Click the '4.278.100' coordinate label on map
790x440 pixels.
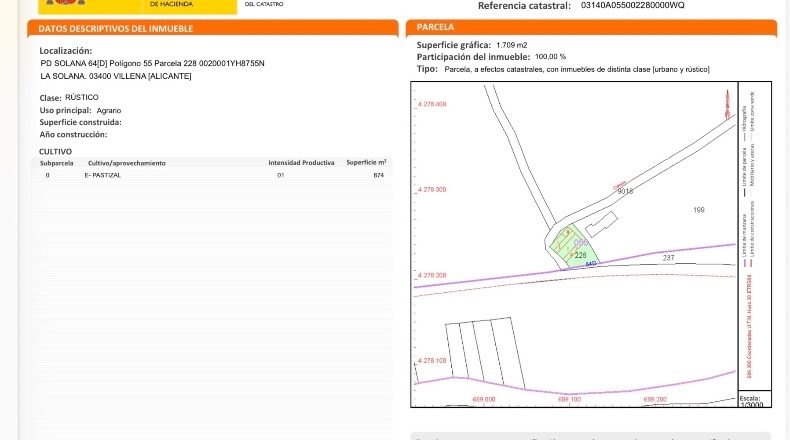tap(432, 361)
